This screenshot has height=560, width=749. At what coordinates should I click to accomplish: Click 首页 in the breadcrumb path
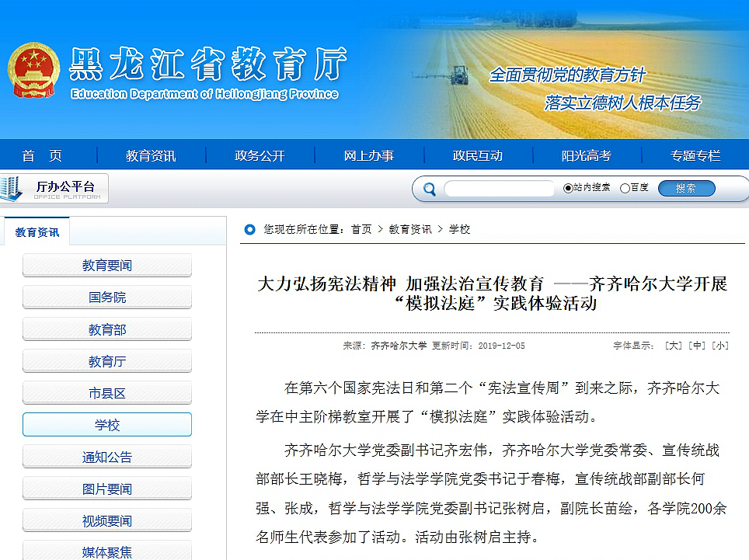361,229
